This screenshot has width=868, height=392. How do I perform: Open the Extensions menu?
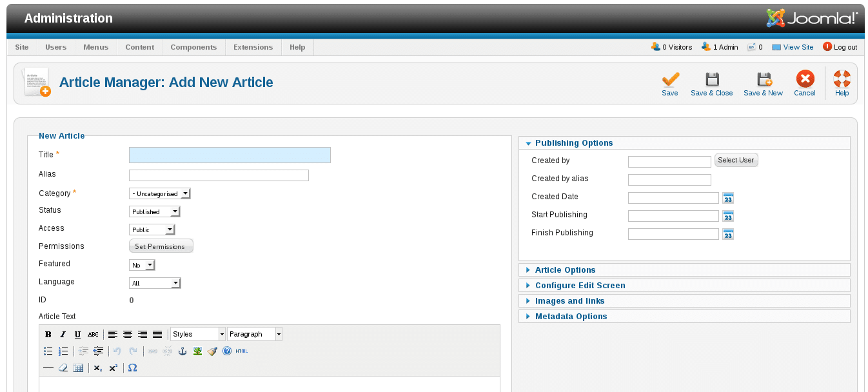(253, 47)
